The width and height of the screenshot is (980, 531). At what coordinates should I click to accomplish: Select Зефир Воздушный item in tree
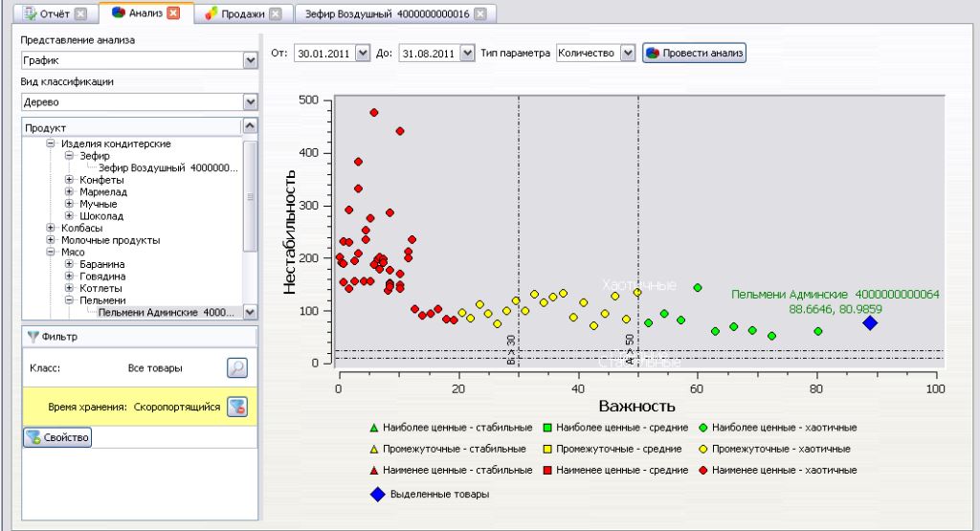coord(168,168)
